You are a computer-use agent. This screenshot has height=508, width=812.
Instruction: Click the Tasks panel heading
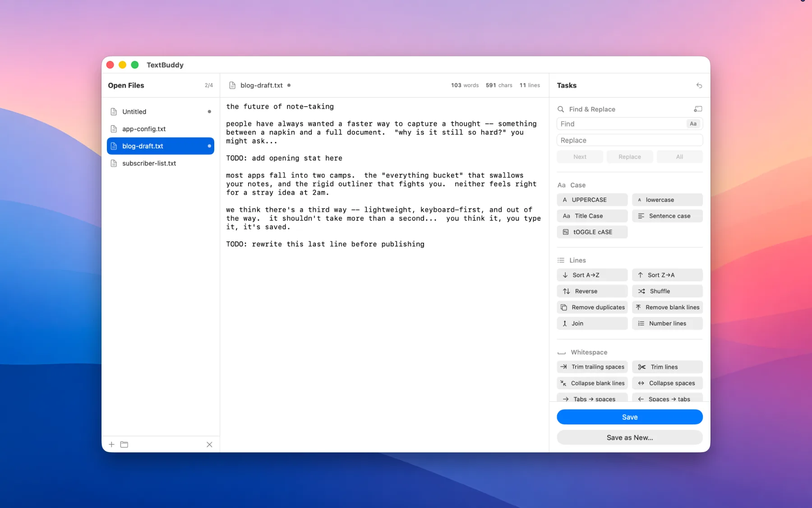567,85
